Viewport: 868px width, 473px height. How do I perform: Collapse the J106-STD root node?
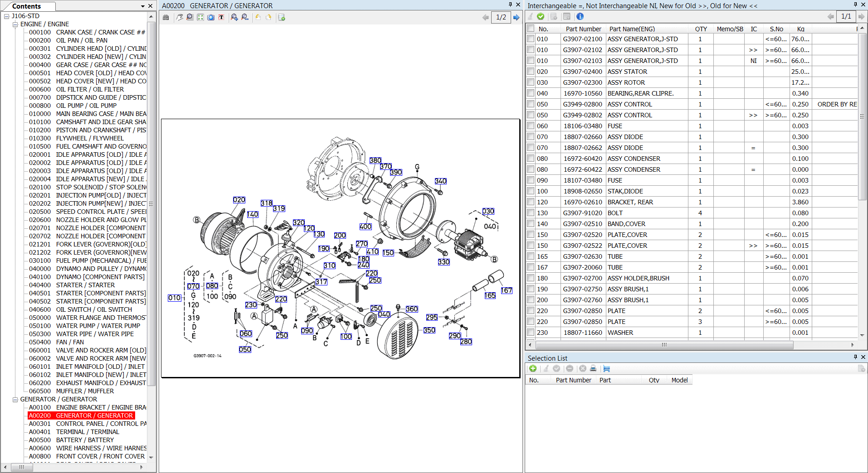6,15
